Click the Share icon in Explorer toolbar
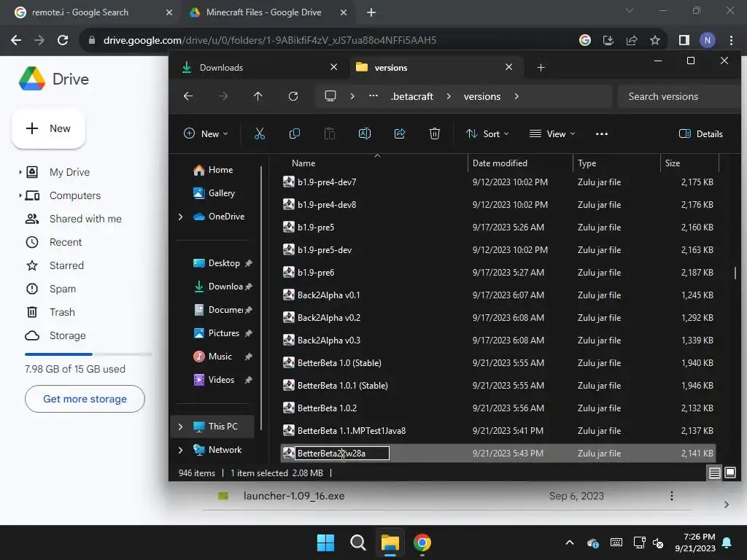The image size is (747, 560). (400, 134)
